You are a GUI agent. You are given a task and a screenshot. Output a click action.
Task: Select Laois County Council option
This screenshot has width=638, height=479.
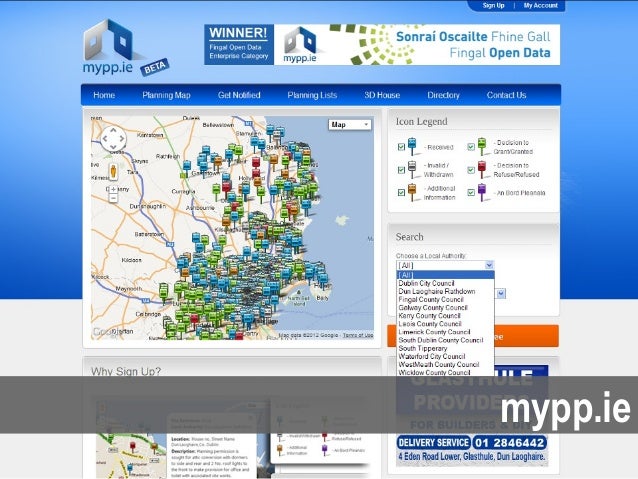[446, 324]
